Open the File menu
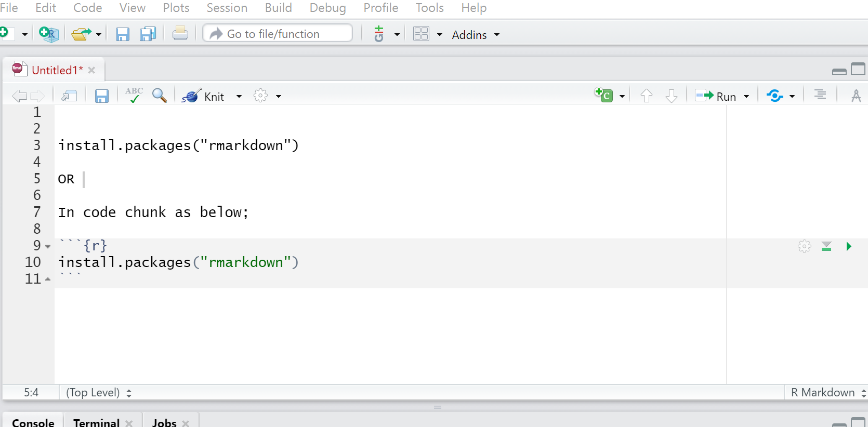 pos(9,8)
